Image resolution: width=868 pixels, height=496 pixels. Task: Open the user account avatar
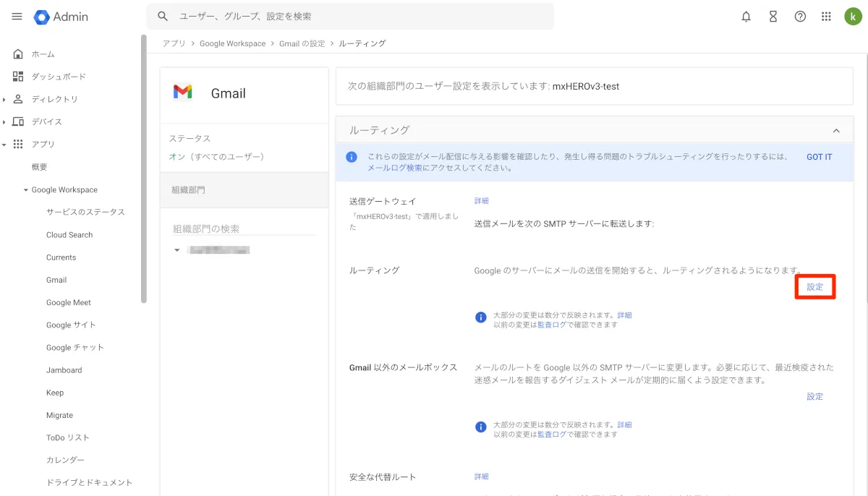852,17
